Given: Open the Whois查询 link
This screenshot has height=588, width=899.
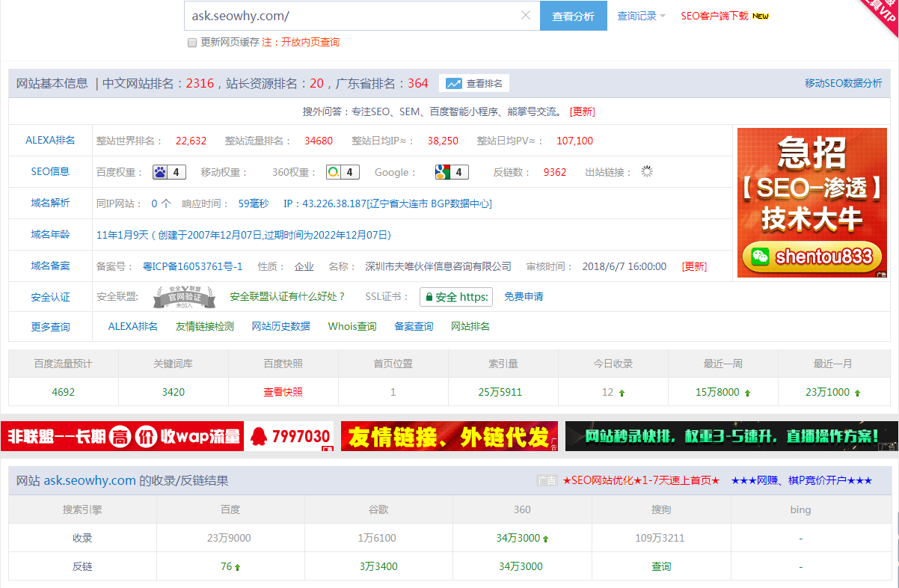Looking at the screenshot, I should 352,326.
